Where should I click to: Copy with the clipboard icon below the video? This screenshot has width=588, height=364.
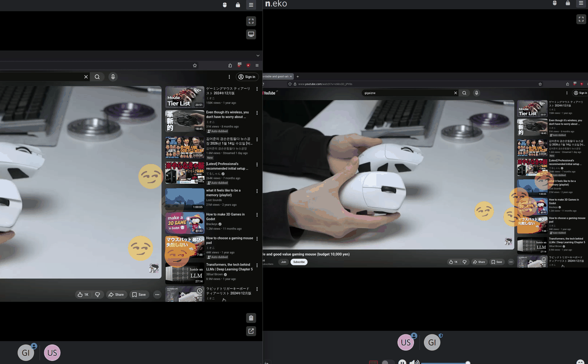point(251,317)
